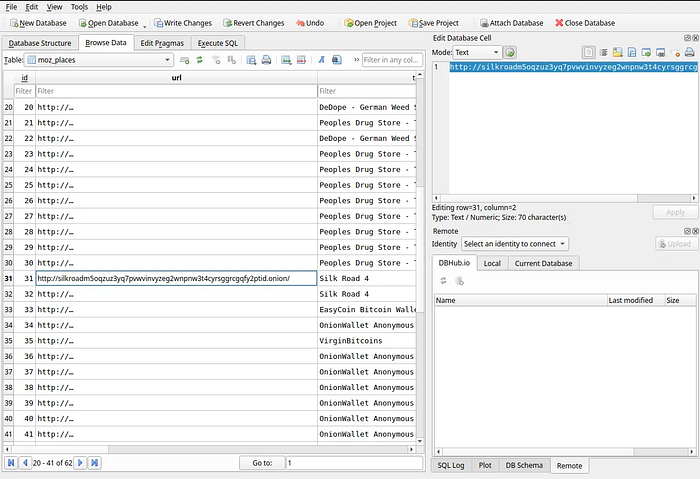Click the blue font format icon
Viewport: 700px width, 479px height.
tap(321, 60)
